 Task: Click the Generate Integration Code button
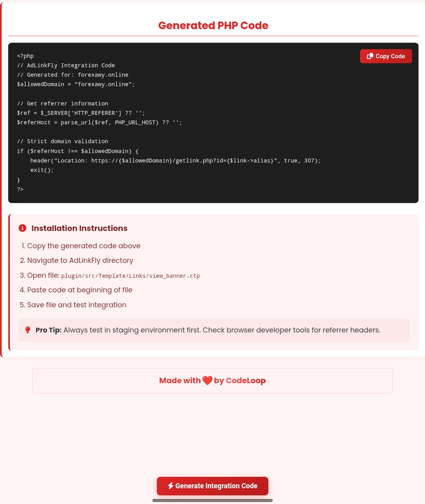coord(213,486)
